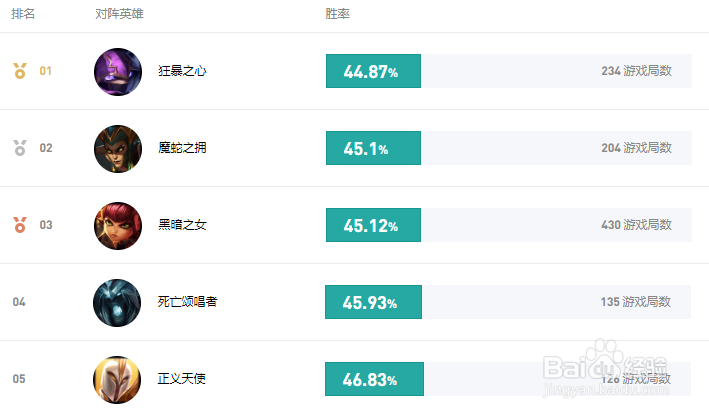The height and width of the screenshot is (415, 709).
Task: Open the 正义天使 hero portrait
Action: (x=117, y=379)
